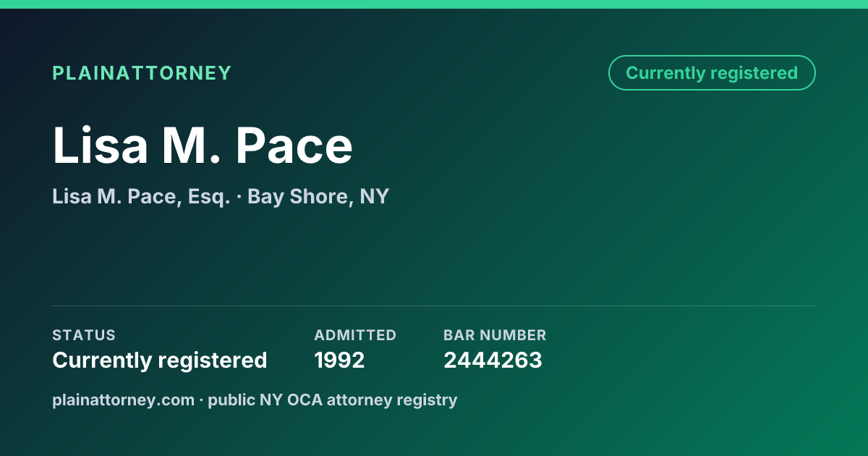Click the large Lisa M. Pace heading
This screenshot has width=868, height=456.
point(203,145)
